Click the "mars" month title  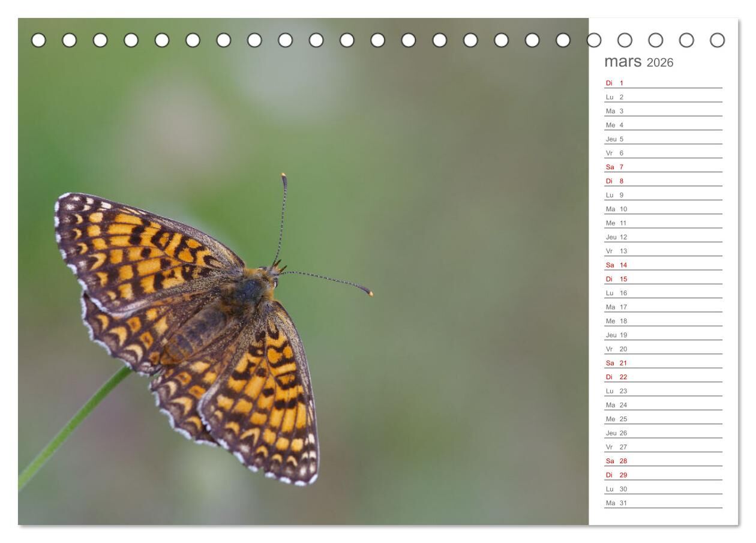[622, 61]
